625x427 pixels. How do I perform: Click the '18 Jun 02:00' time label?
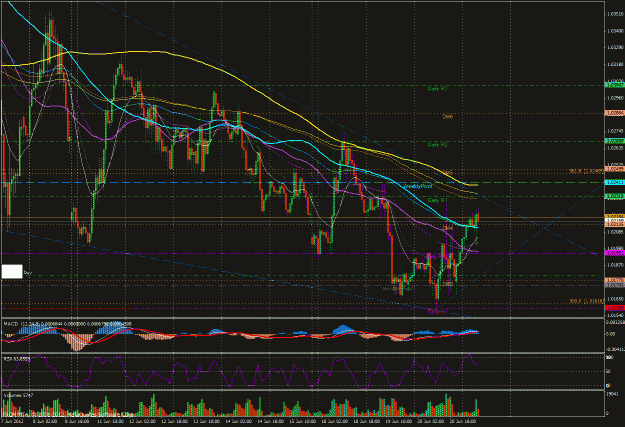[x=337, y=421]
